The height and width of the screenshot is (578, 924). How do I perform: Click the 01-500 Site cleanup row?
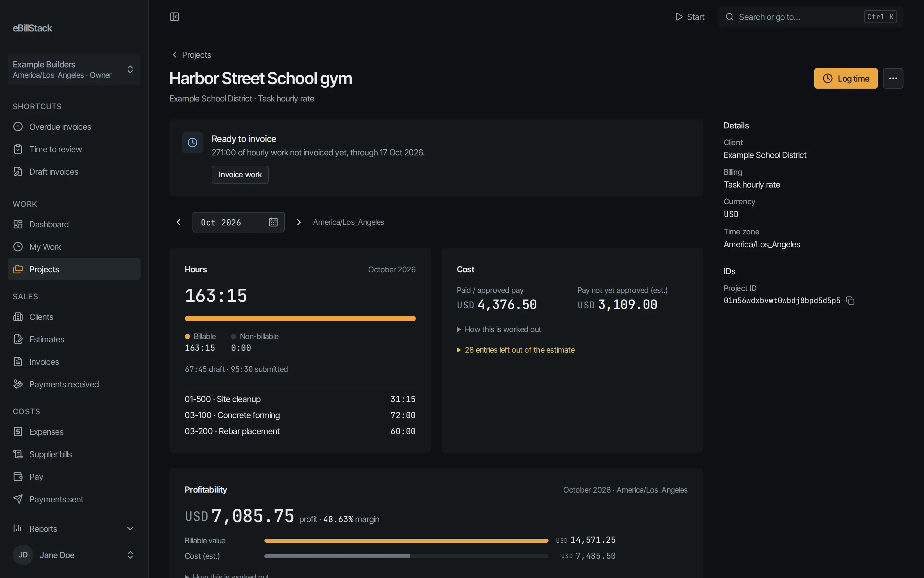[x=300, y=399]
